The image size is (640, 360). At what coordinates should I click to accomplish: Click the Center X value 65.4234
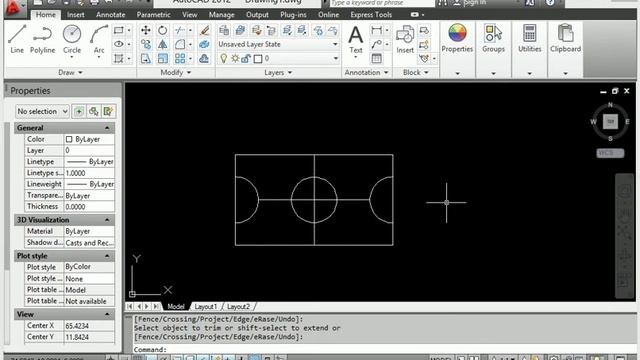click(x=89, y=326)
